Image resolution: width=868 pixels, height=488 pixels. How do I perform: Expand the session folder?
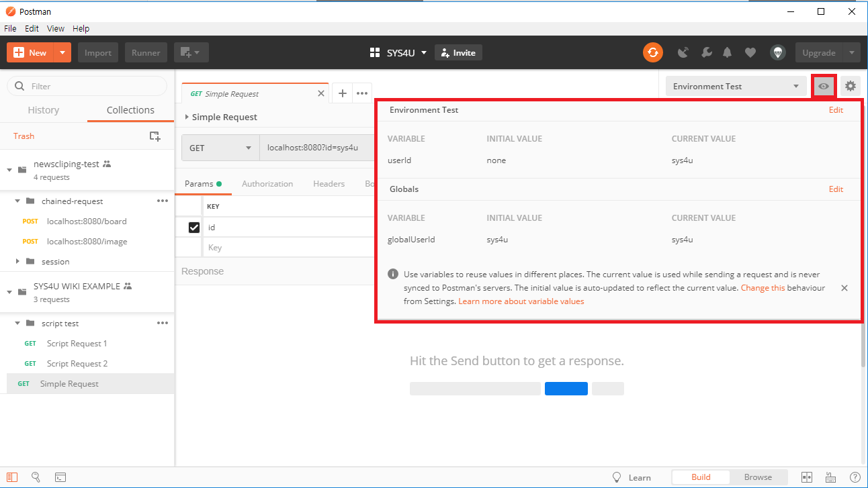coord(18,262)
